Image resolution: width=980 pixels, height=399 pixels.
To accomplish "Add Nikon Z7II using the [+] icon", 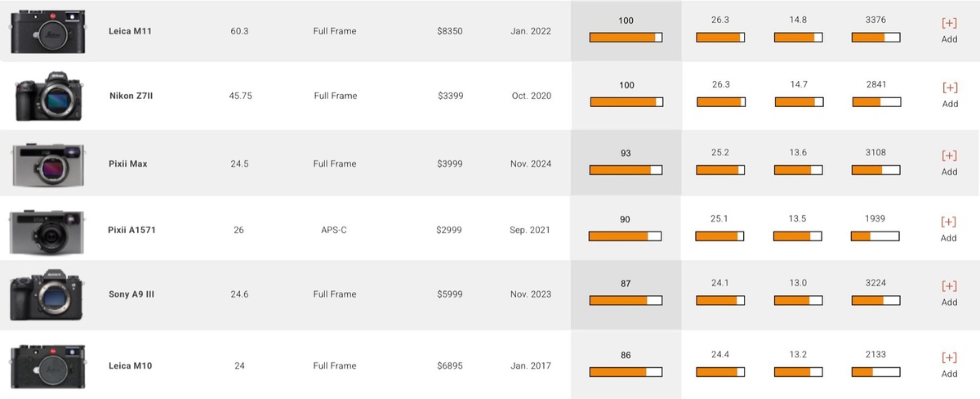I will coord(950,88).
